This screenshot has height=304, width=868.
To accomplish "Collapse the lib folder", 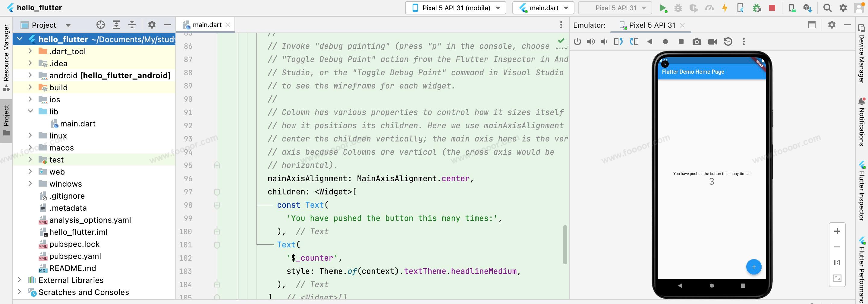I will pos(30,111).
